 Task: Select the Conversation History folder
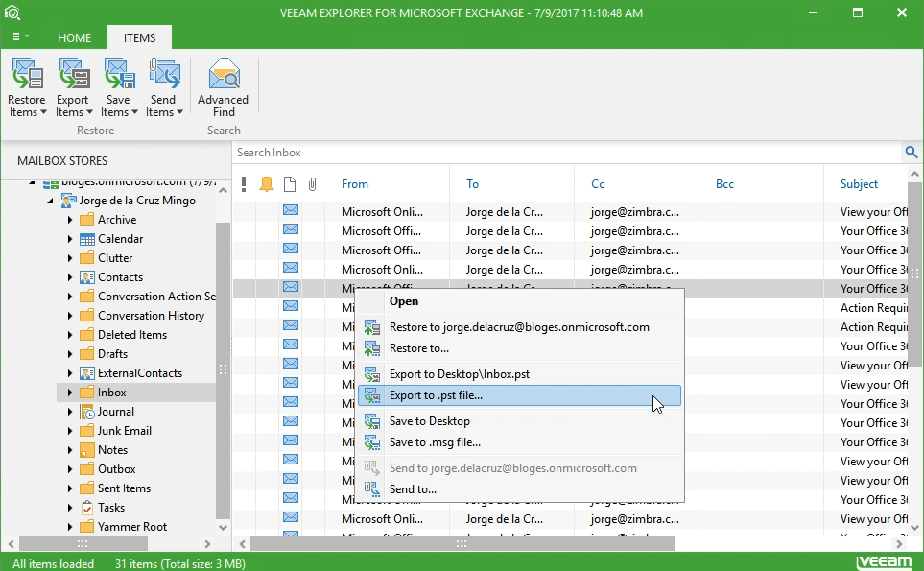click(151, 316)
